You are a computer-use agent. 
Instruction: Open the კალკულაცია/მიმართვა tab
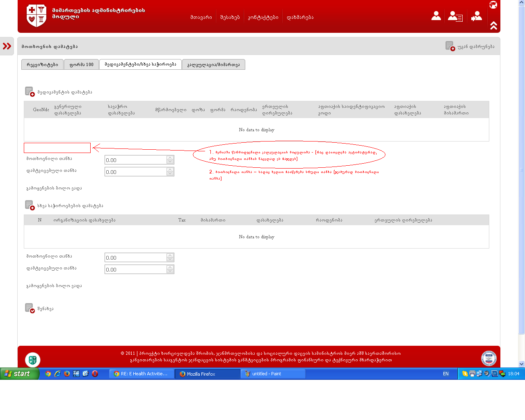[x=213, y=64]
